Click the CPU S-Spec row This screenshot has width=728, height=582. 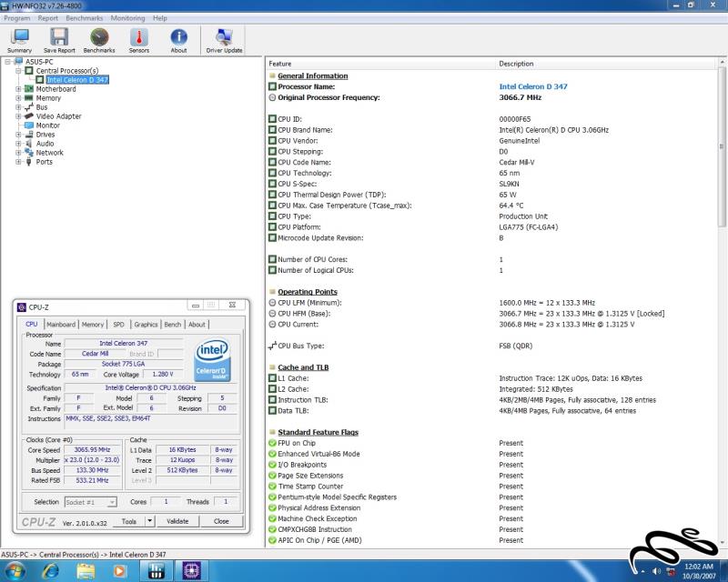pos(492,184)
